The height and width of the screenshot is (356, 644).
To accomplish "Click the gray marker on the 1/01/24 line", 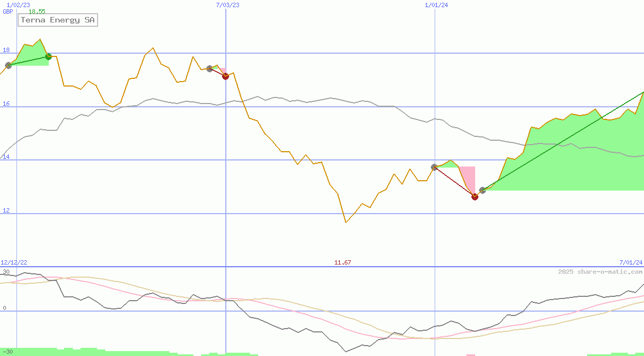I will click(x=434, y=167).
